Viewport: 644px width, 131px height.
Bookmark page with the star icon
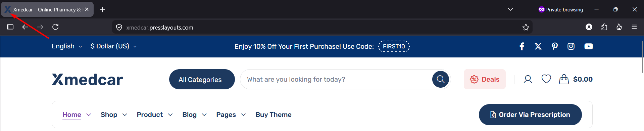pyautogui.click(x=526, y=27)
